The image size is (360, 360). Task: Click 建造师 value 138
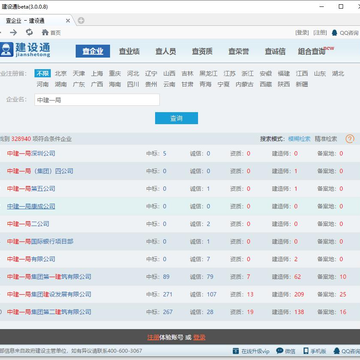[x=299, y=312]
